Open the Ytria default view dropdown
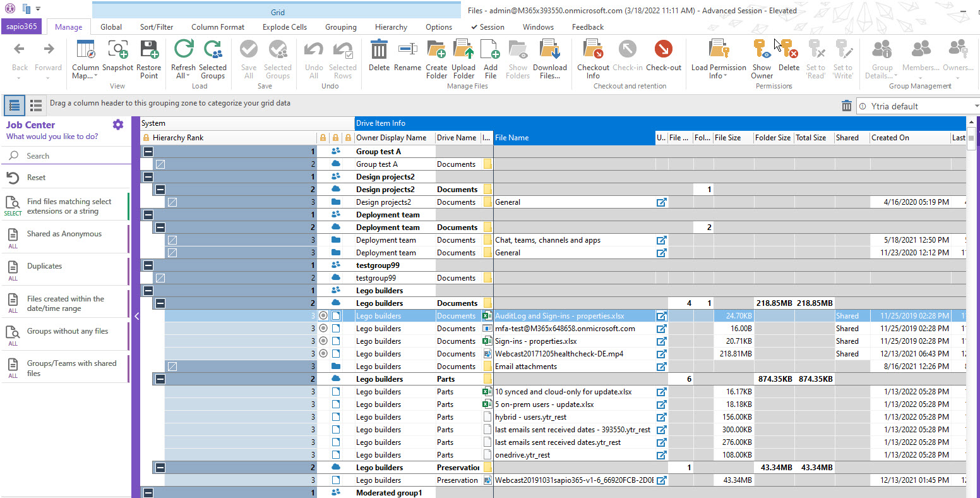 [975, 106]
